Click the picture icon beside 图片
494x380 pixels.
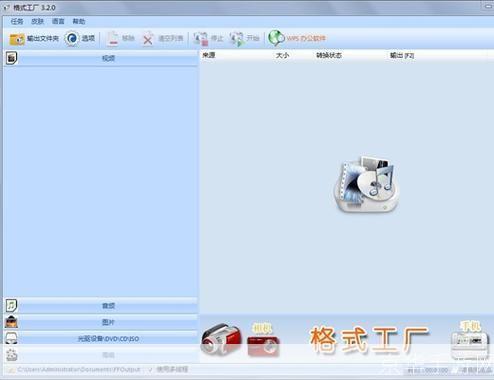tap(11, 322)
